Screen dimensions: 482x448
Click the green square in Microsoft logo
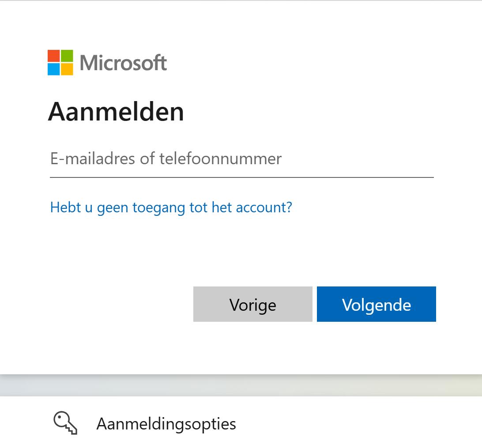click(67, 56)
